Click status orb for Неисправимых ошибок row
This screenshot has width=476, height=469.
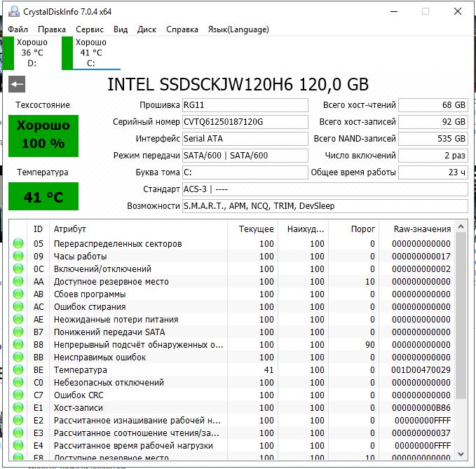click(18, 357)
